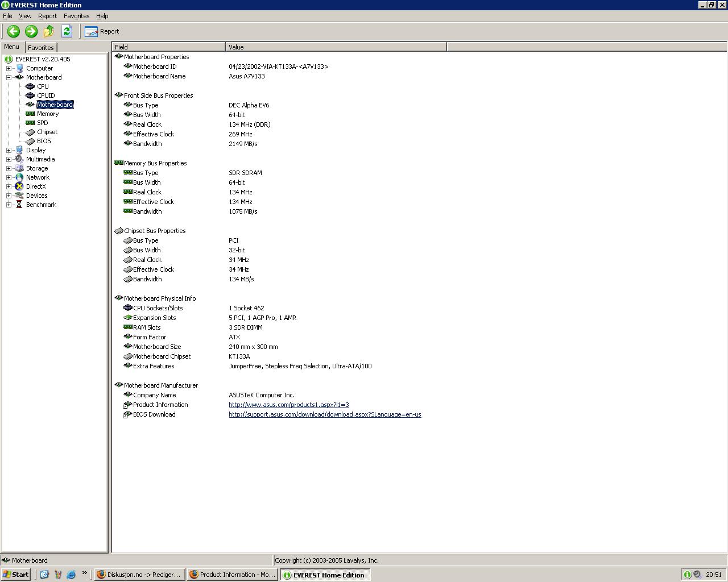Click the Computer icon in the tree
This screenshot has width=728, height=582.
(x=19, y=68)
